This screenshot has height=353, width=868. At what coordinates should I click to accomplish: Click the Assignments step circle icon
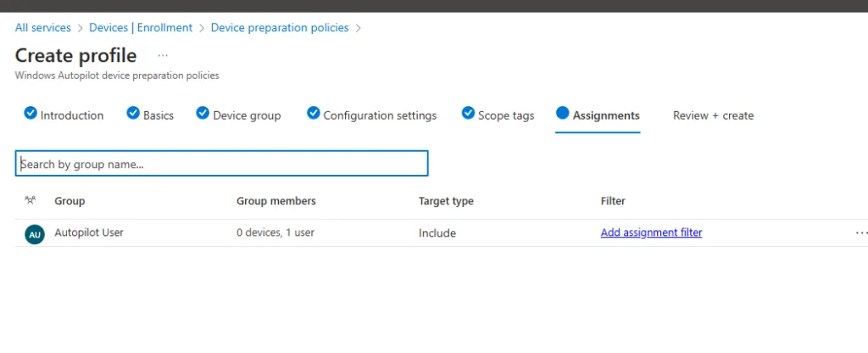click(563, 113)
